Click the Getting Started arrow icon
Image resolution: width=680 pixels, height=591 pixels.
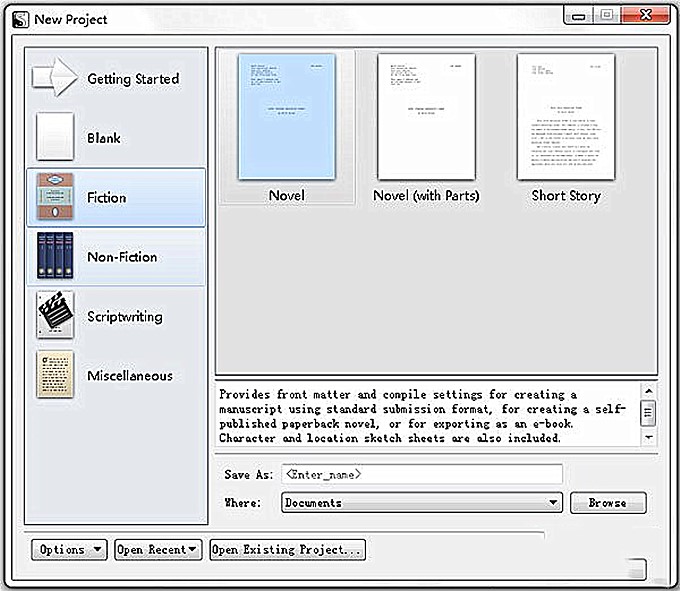click(55, 77)
